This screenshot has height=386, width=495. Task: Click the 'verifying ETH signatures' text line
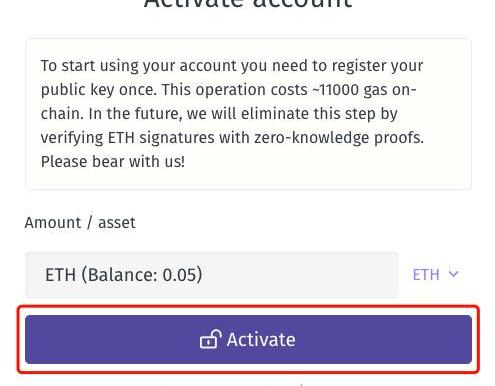pyautogui.click(x=127, y=138)
